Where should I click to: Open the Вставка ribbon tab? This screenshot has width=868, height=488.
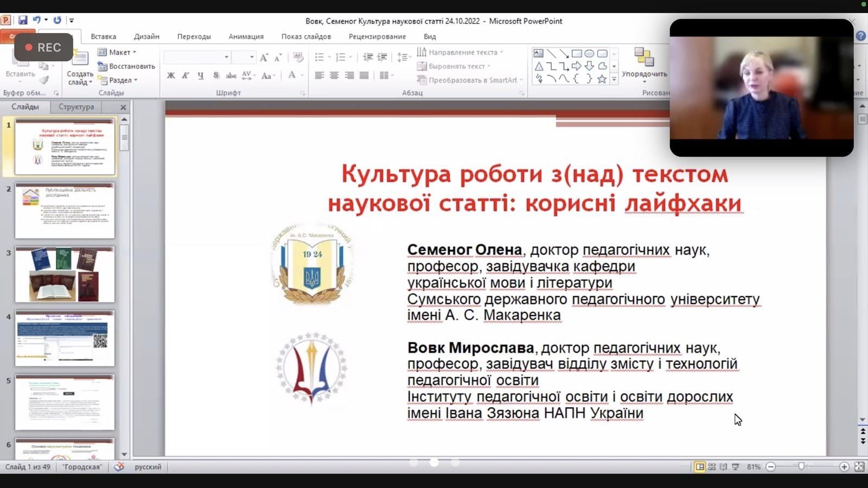[x=103, y=36]
